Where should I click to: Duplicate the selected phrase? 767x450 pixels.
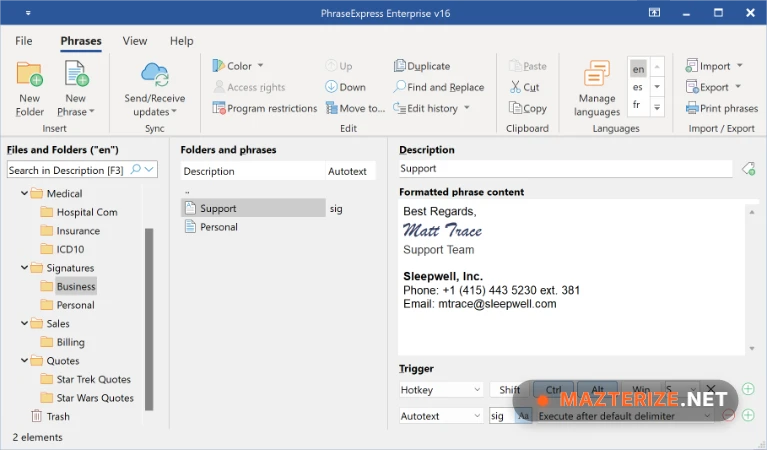point(422,66)
